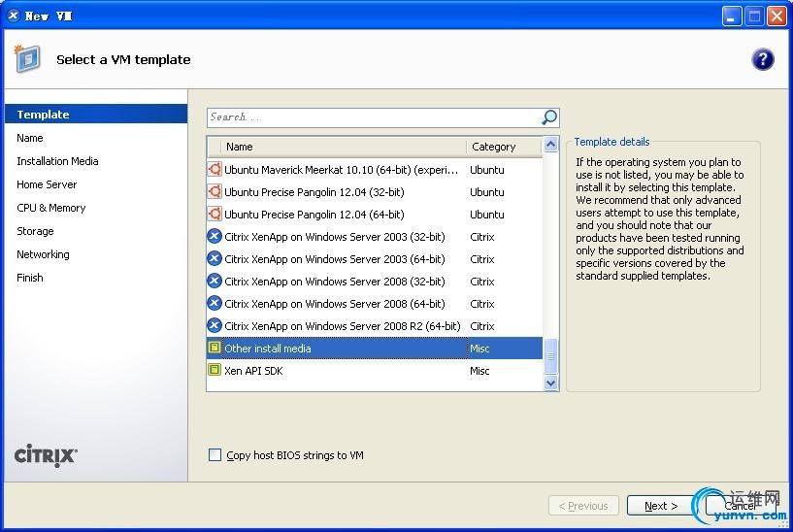Click the Xen API SDK template icon
Viewport: 793px width, 532px height.
tap(215, 370)
